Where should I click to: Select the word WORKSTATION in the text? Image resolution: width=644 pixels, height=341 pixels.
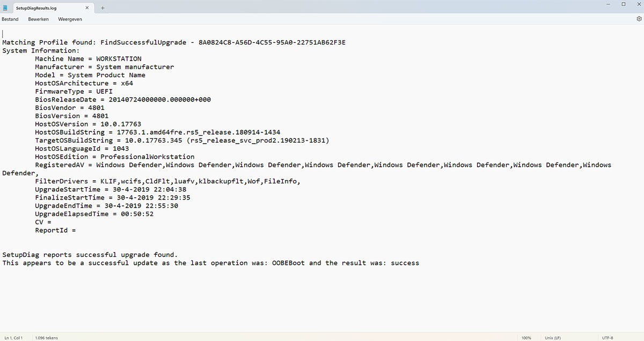pos(115,58)
